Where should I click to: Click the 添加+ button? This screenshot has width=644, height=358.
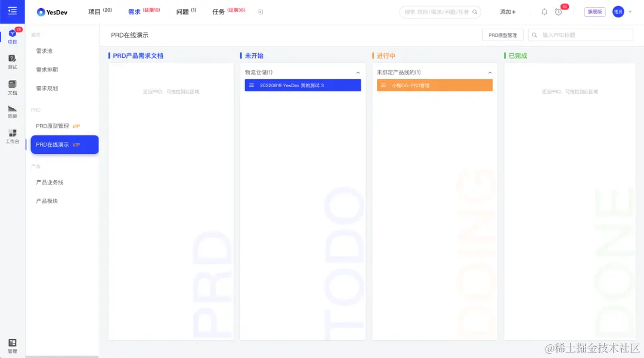507,12
